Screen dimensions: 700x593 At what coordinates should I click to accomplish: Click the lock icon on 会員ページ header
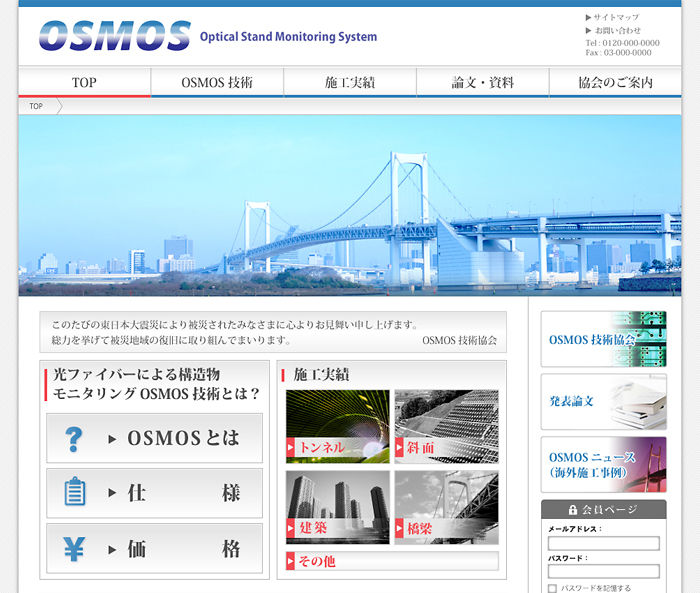click(x=573, y=509)
